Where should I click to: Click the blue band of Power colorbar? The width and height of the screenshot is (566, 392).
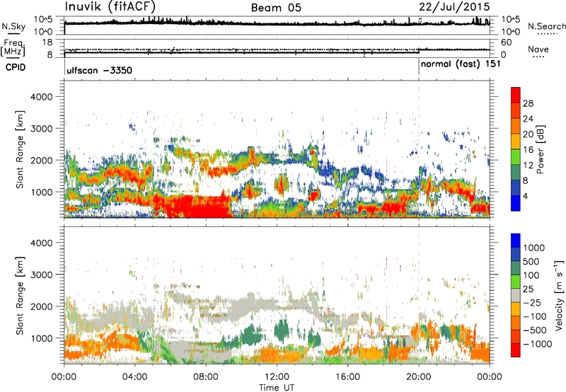pyautogui.click(x=516, y=203)
